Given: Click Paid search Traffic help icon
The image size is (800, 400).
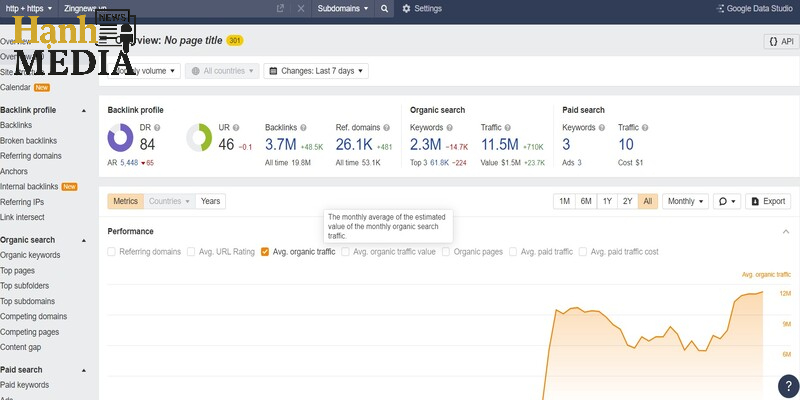Looking at the screenshot, I should tap(645, 128).
